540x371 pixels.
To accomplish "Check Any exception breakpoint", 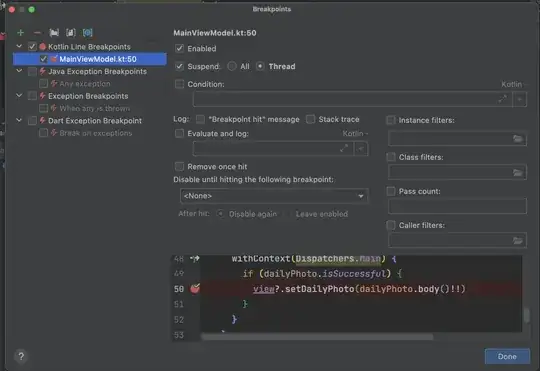I will (x=43, y=83).
